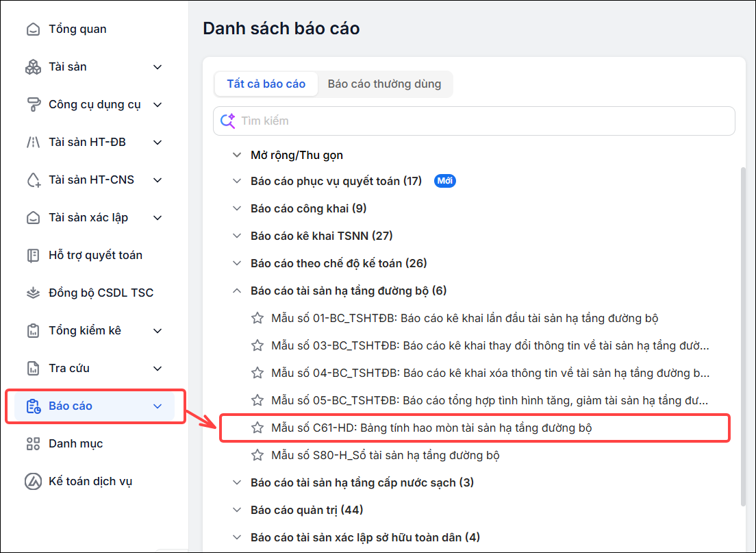Expand Báo cáo công khai group chevron

click(x=237, y=208)
